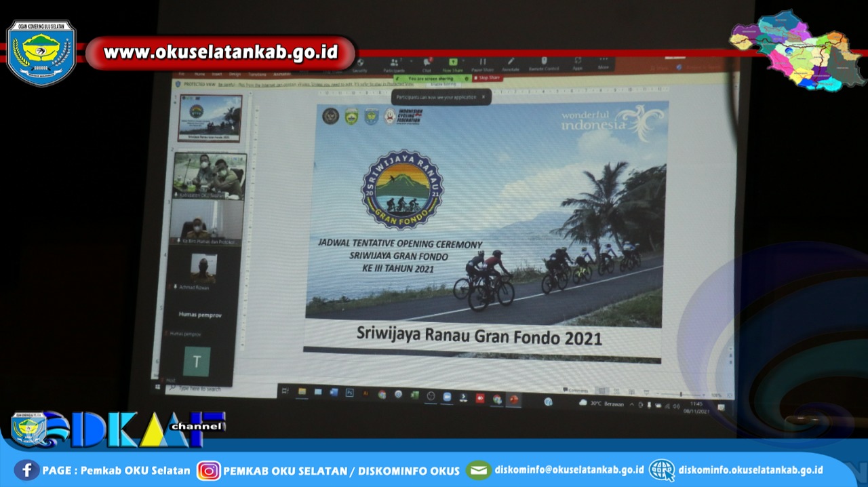Open the Insert ribbon tab

[x=216, y=74]
